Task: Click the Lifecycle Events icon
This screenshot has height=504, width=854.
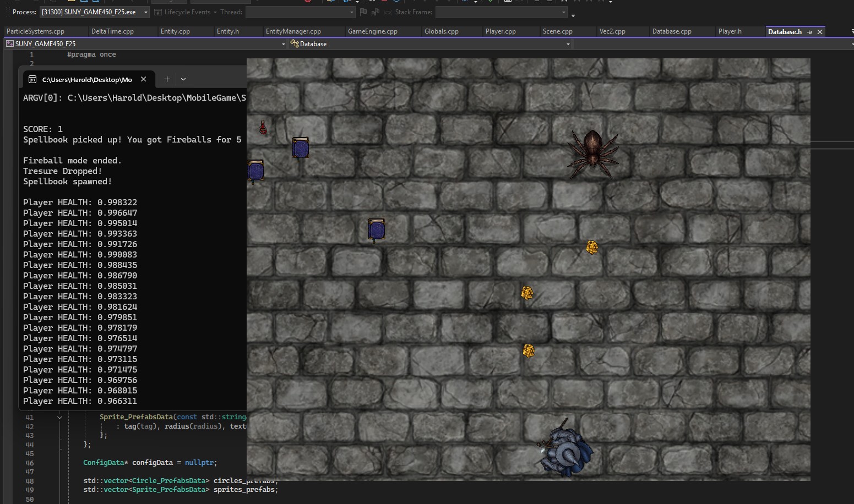Action: 158,12
